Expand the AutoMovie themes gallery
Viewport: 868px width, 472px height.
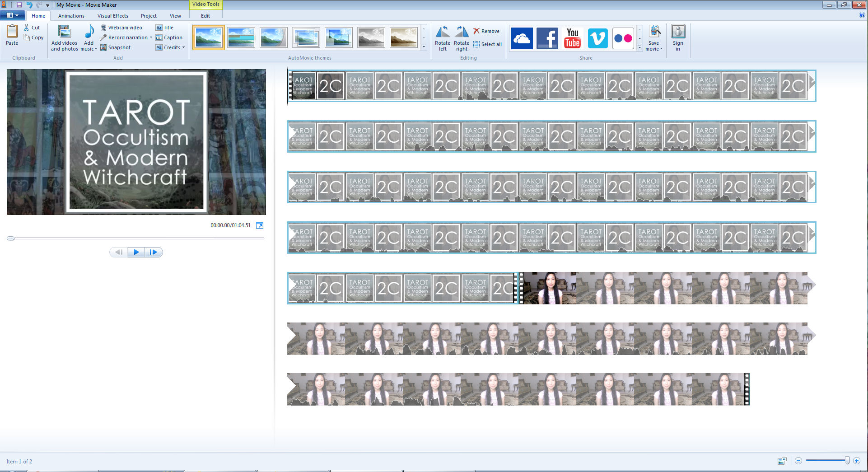pyautogui.click(x=424, y=47)
